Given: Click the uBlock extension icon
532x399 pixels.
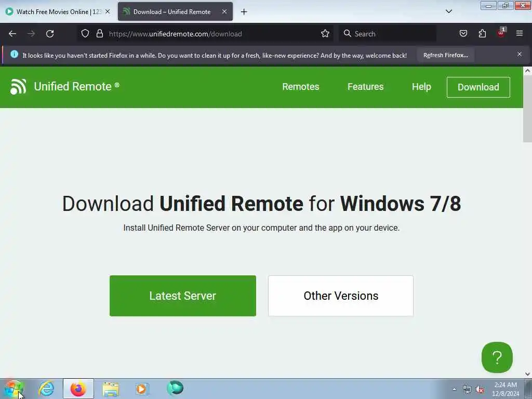Looking at the screenshot, I should point(501,33).
